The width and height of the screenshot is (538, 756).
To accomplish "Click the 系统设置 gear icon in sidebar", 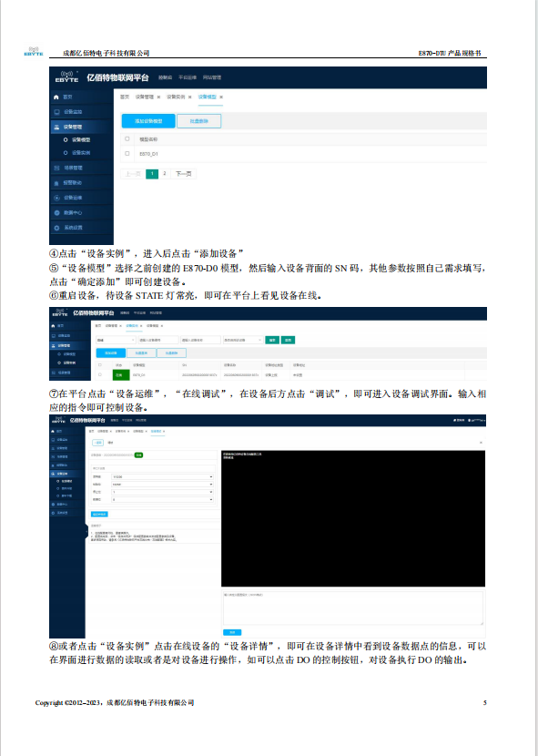I will [x=56, y=228].
